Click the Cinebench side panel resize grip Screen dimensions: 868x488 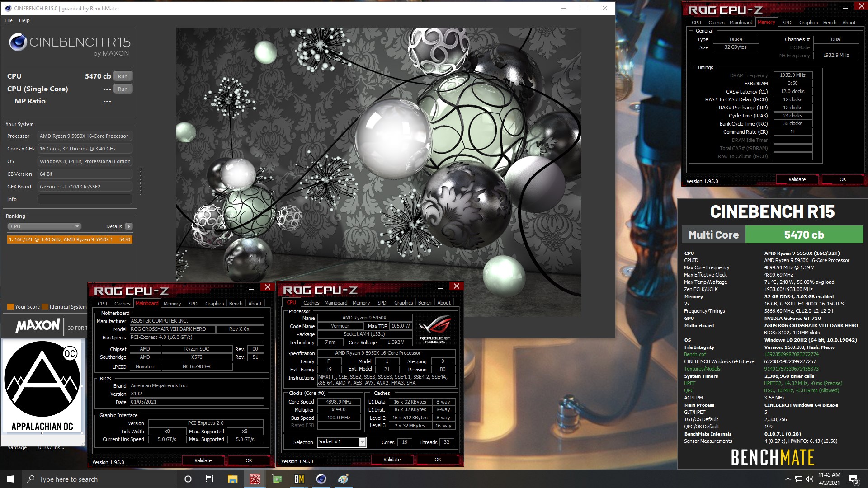(x=141, y=182)
